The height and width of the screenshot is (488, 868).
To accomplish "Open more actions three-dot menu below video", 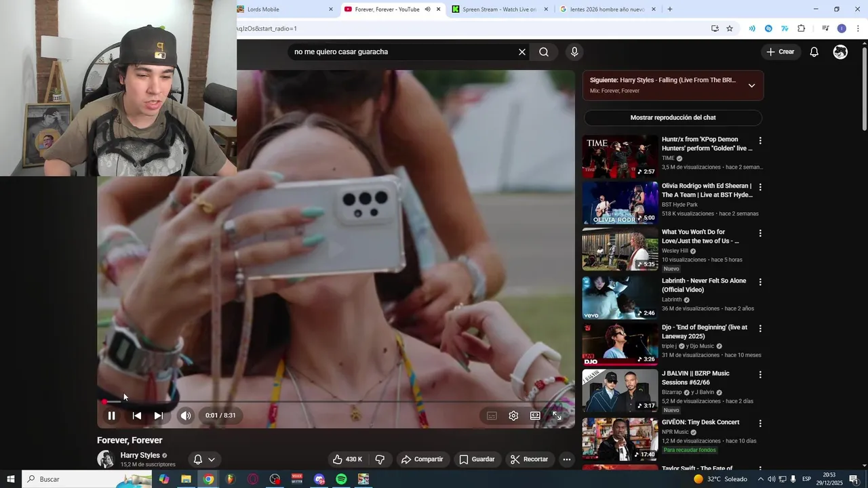I will click(567, 459).
